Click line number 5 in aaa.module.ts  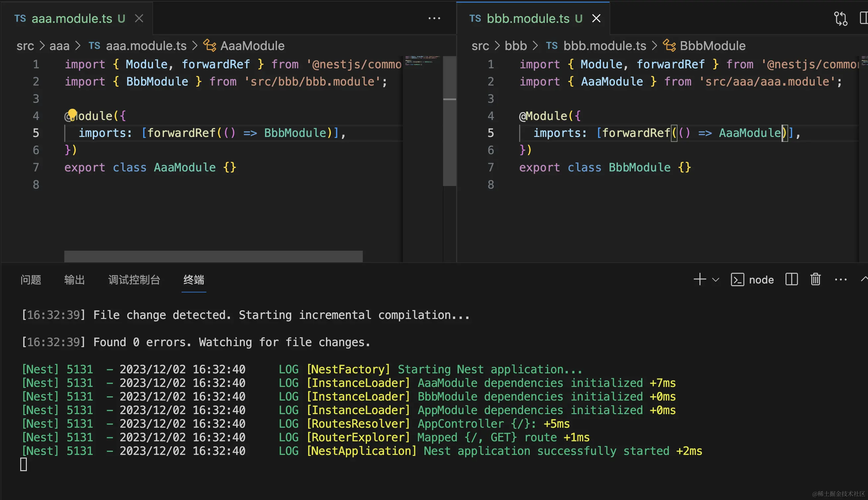pyautogui.click(x=36, y=133)
